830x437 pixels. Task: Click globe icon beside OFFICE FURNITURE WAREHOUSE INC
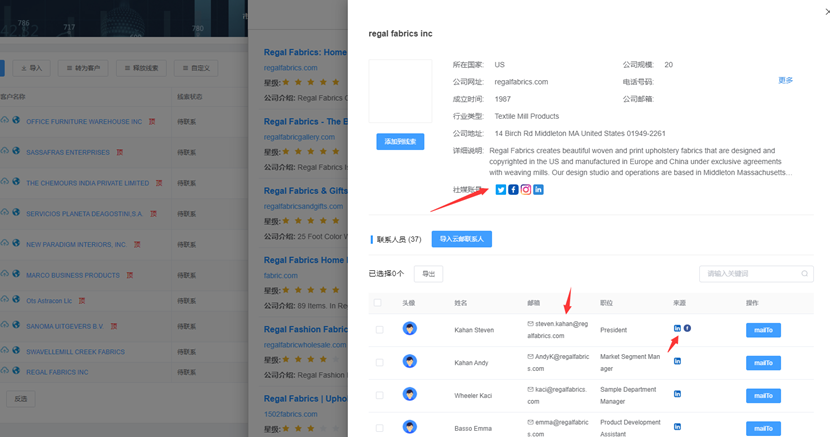[16, 120]
